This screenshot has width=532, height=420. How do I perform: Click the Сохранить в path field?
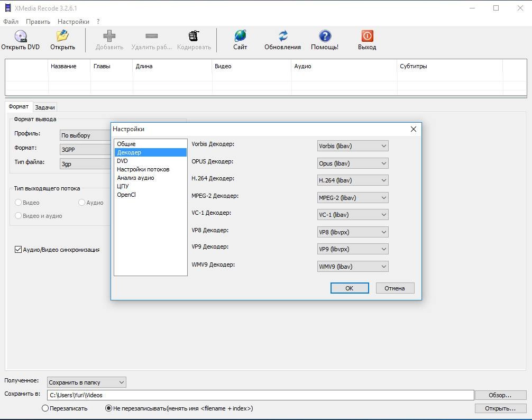(261, 395)
